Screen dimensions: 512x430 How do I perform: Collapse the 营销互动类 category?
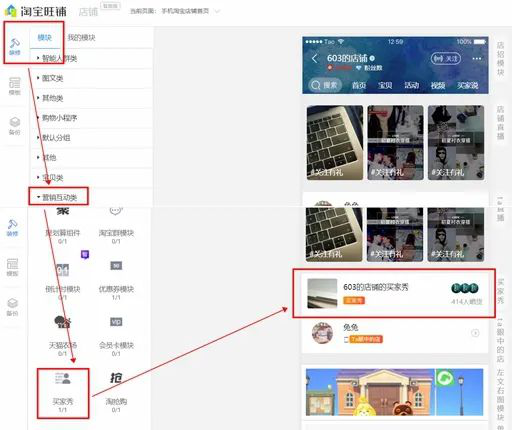[x=59, y=197]
